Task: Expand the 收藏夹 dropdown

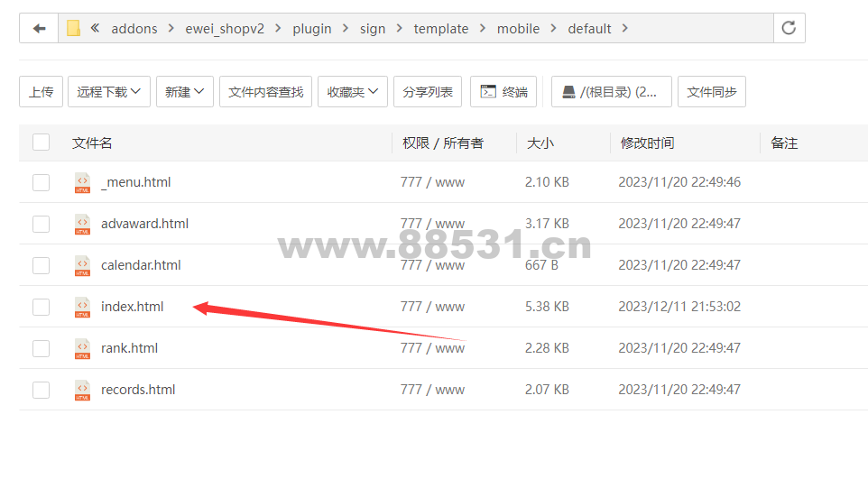Action: (x=353, y=92)
